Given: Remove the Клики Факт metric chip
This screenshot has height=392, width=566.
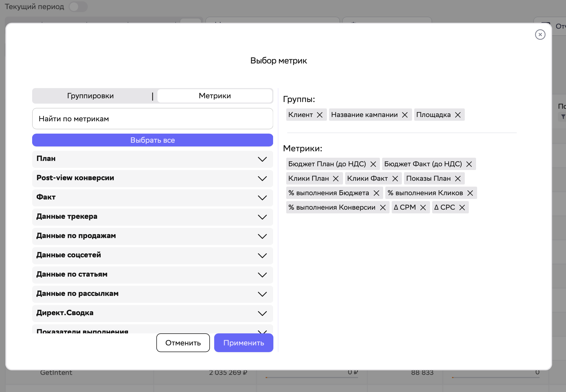Looking at the screenshot, I should 395,178.
